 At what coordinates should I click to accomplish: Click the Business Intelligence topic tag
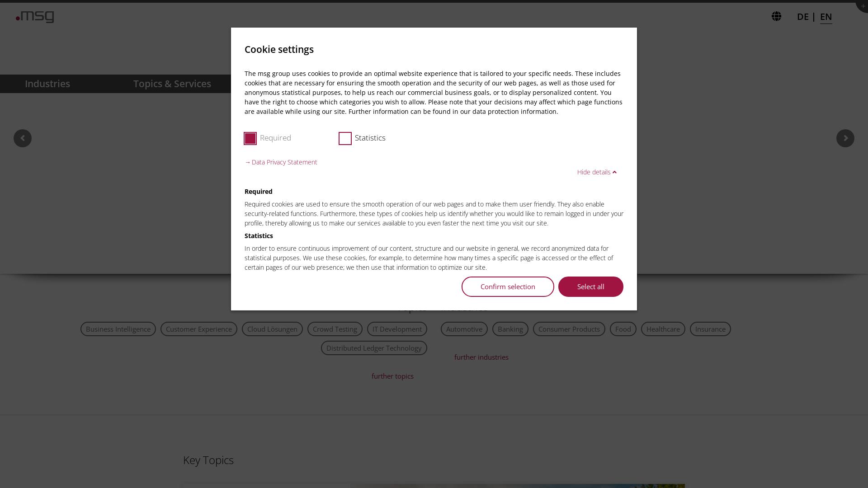118,329
